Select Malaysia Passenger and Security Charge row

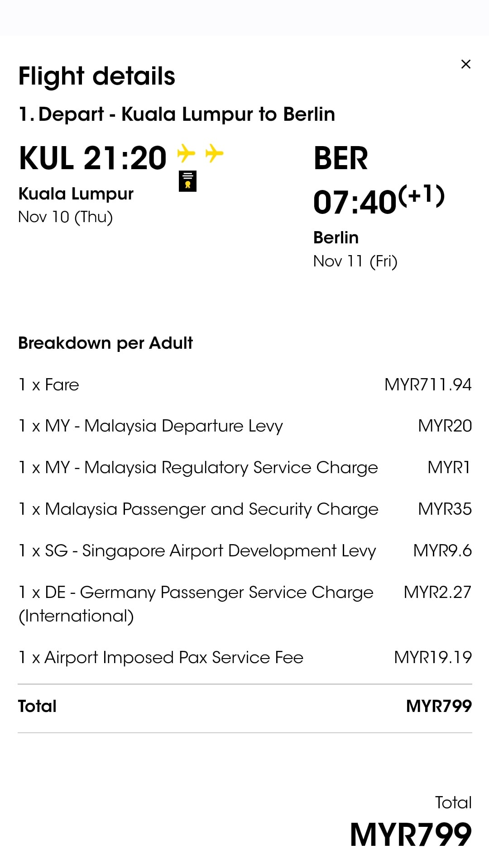pyautogui.click(x=245, y=509)
